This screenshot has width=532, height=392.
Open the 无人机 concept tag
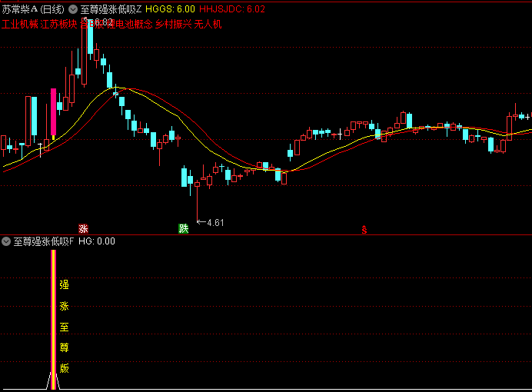(208, 25)
